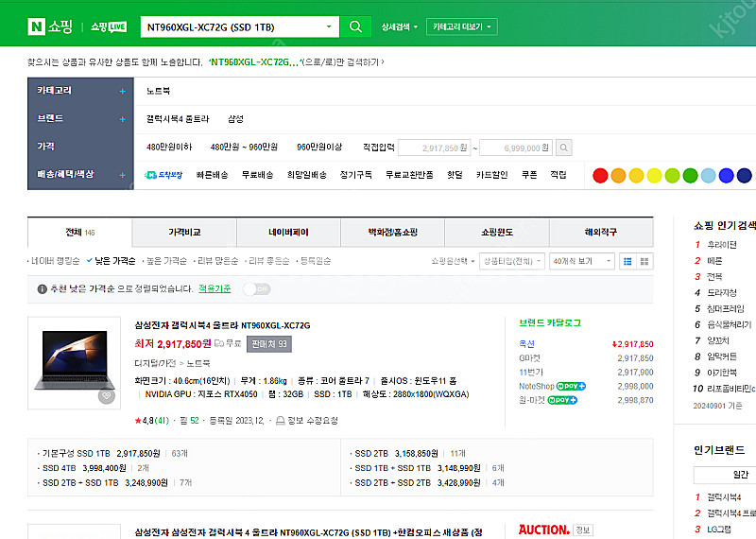The image size is (756, 539).
Task: Click the 노트북 category filter
Action: click(158, 91)
